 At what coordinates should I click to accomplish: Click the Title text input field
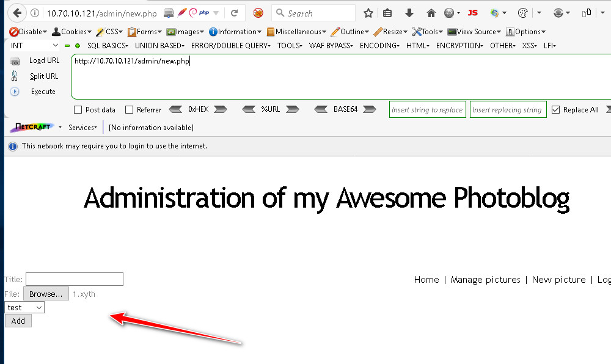pos(75,280)
